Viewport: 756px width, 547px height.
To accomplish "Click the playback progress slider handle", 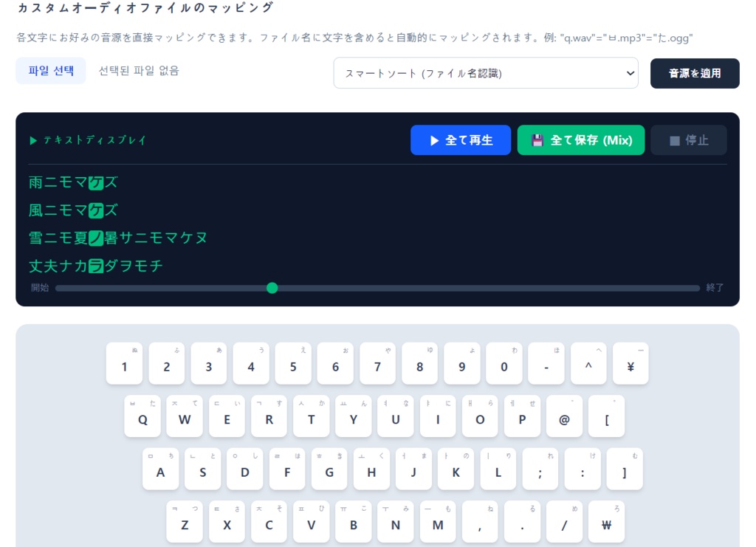I will pyautogui.click(x=272, y=288).
